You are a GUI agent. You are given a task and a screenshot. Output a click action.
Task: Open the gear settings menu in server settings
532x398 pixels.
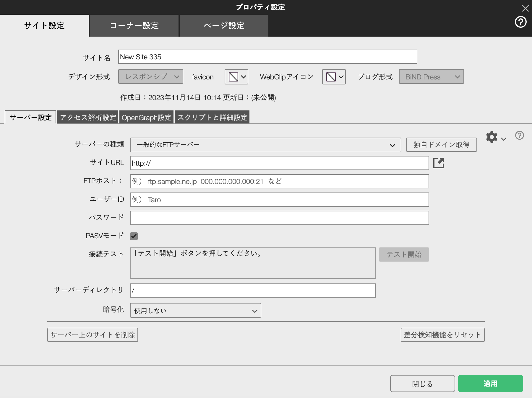point(492,137)
